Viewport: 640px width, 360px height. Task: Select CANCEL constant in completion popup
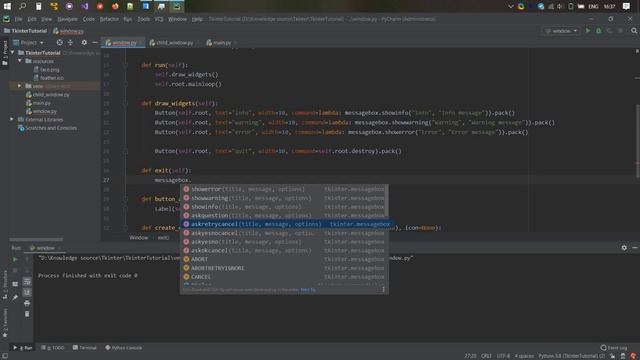pyautogui.click(x=284, y=277)
